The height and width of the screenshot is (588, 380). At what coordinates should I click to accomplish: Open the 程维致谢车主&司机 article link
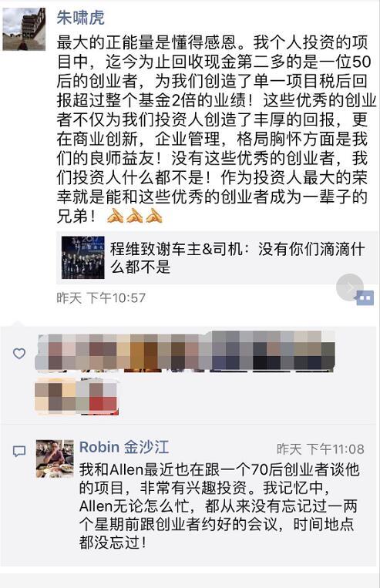coord(217,257)
